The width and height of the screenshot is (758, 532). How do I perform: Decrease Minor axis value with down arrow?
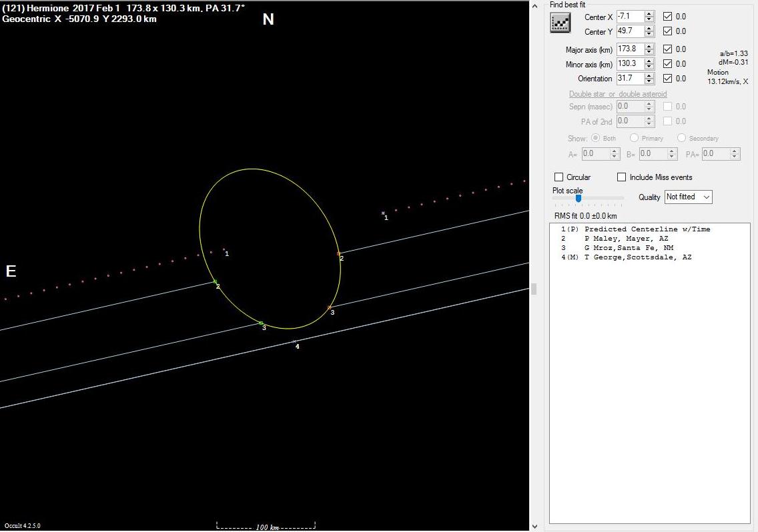[x=649, y=67]
